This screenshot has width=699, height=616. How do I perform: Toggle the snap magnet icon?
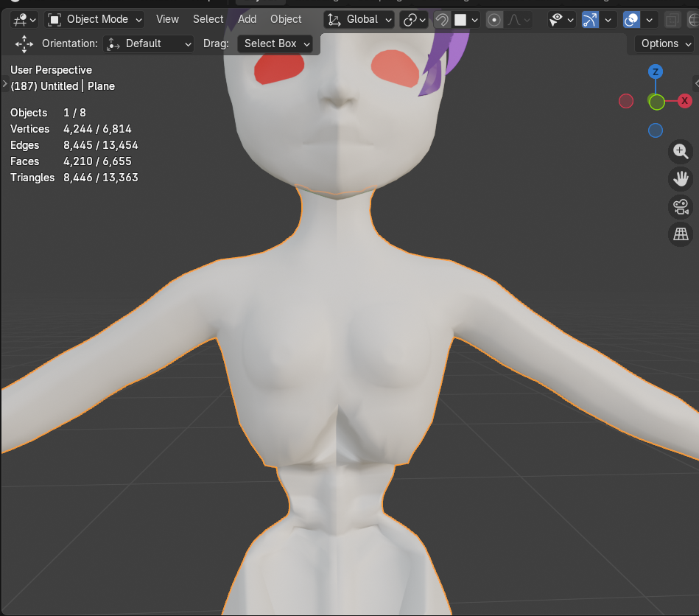click(x=442, y=20)
